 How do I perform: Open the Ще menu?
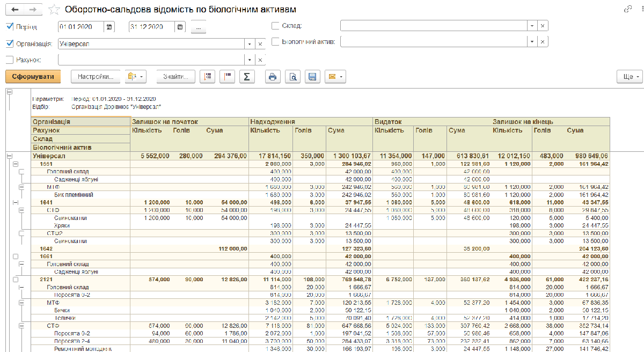(x=630, y=77)
